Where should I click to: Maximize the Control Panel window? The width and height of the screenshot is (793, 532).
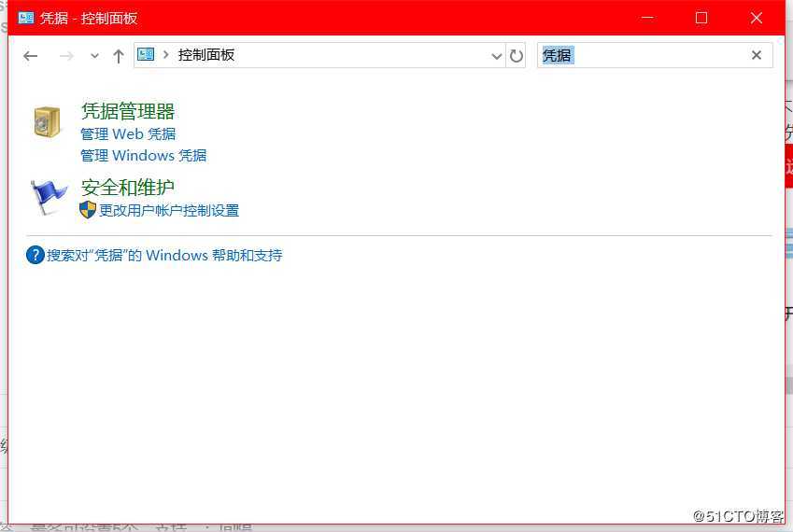click(x=701, y=18)
